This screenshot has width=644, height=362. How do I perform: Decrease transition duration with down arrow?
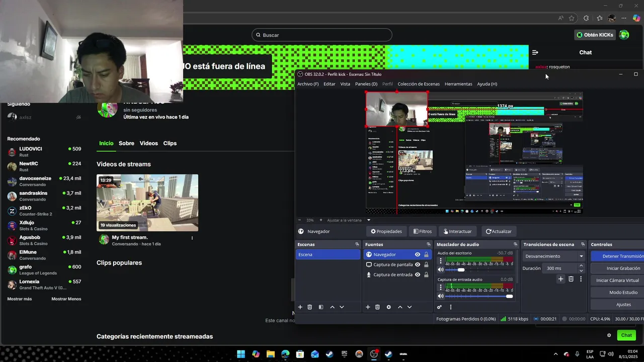(581, 271)
